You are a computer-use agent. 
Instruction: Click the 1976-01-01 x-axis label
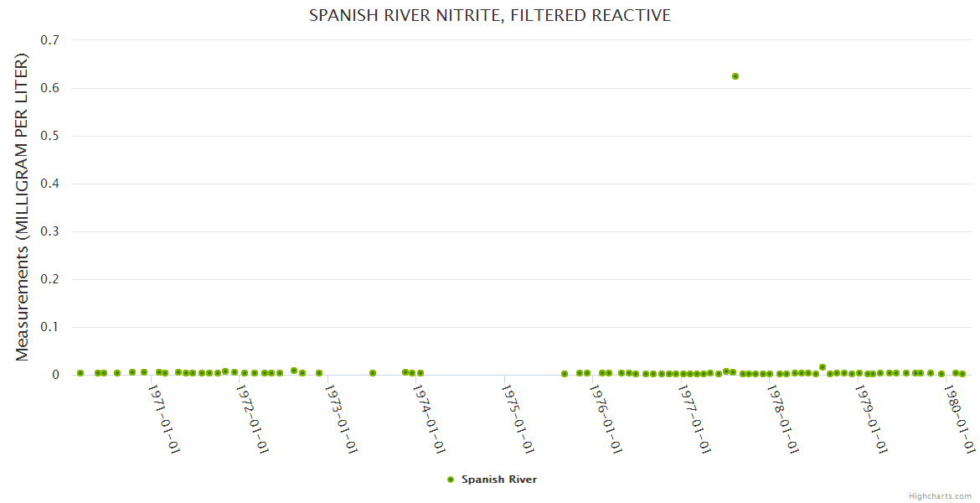(x=607, y=418)
